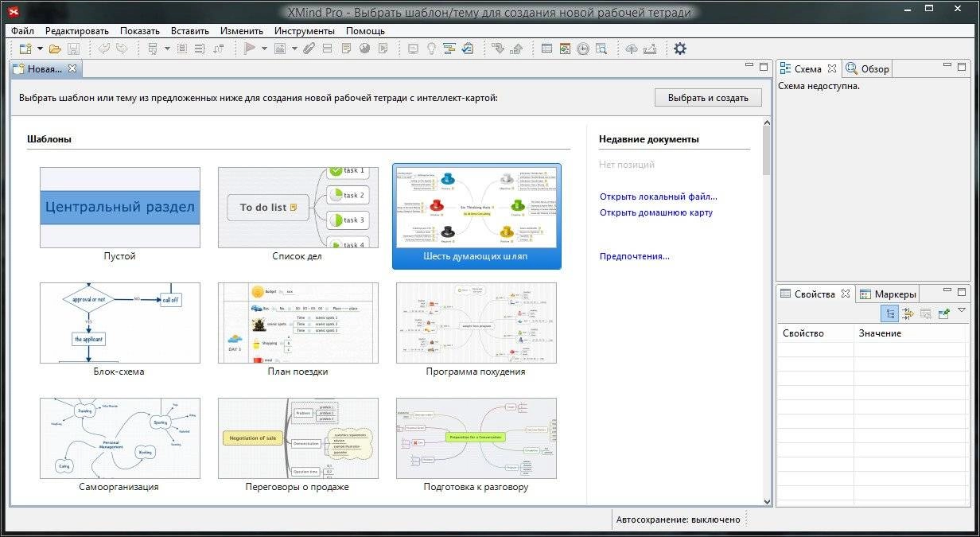
Task: Open the Файл menu
Action: [22, 31]
